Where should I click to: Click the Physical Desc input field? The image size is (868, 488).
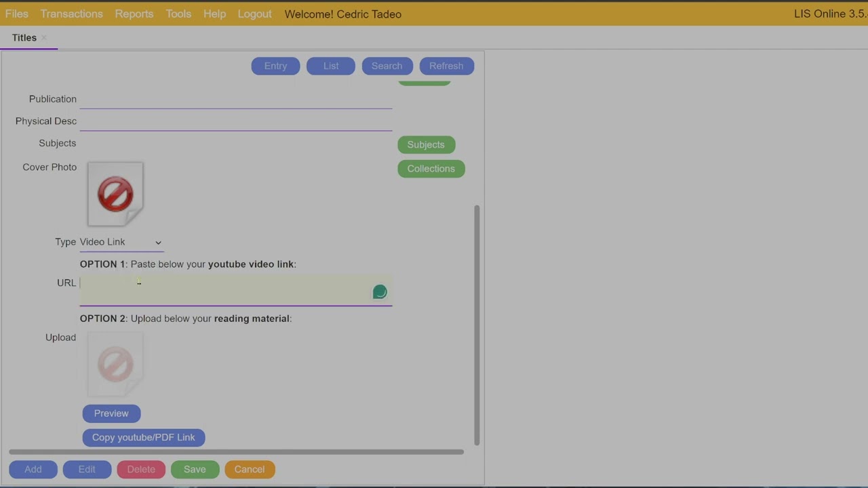click(236, 121)
